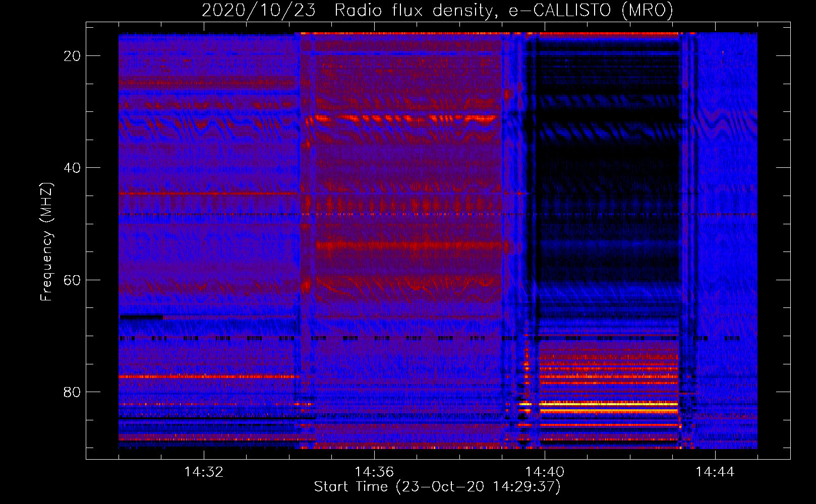
Task: Click the '20' frequency tick label
Action: tap(72, 56)
